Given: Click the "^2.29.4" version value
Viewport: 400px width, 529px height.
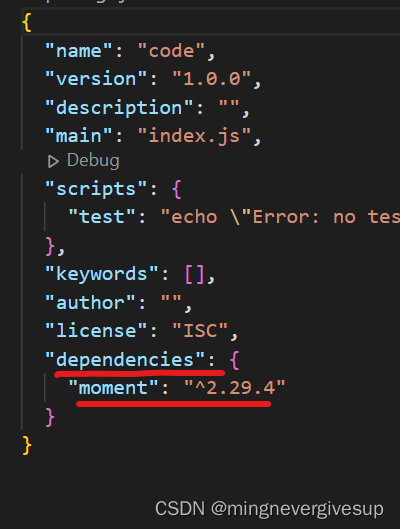Looking at the screenshot, I should (235, 388).
